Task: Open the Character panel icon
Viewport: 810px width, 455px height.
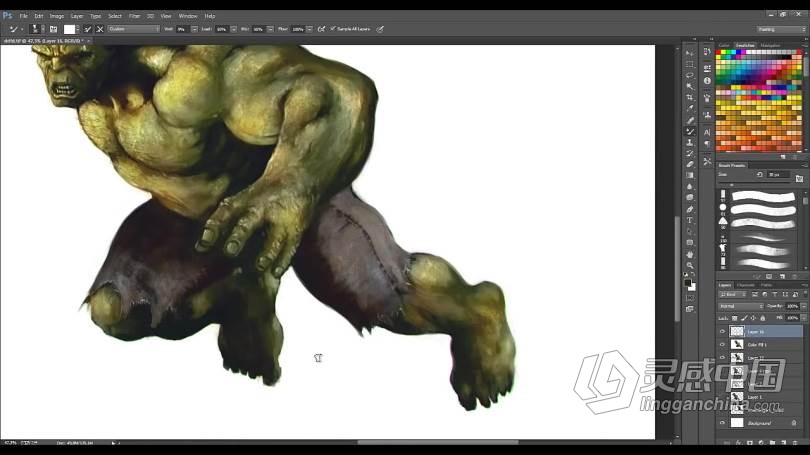Action: click(x=707, y=132)
